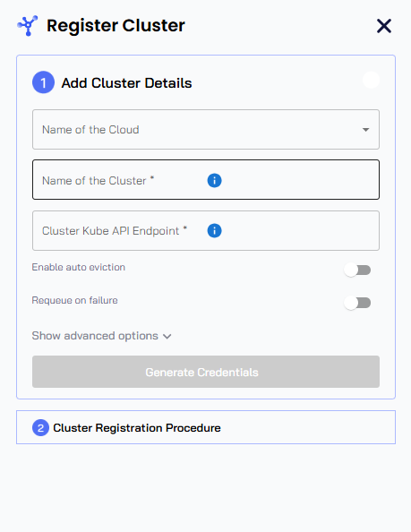
Task: Click the chevron next to advanced options
Action: point(167,337)
